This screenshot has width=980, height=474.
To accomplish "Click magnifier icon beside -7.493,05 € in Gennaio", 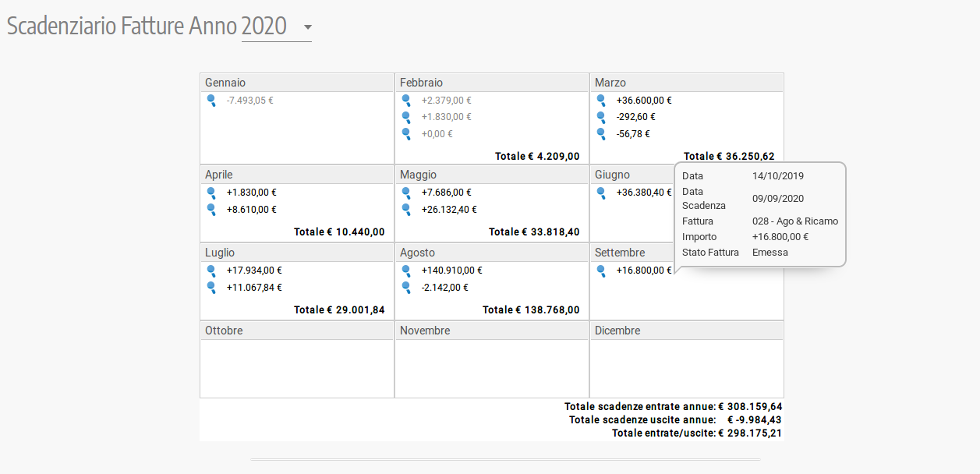I will click(211, 101).
